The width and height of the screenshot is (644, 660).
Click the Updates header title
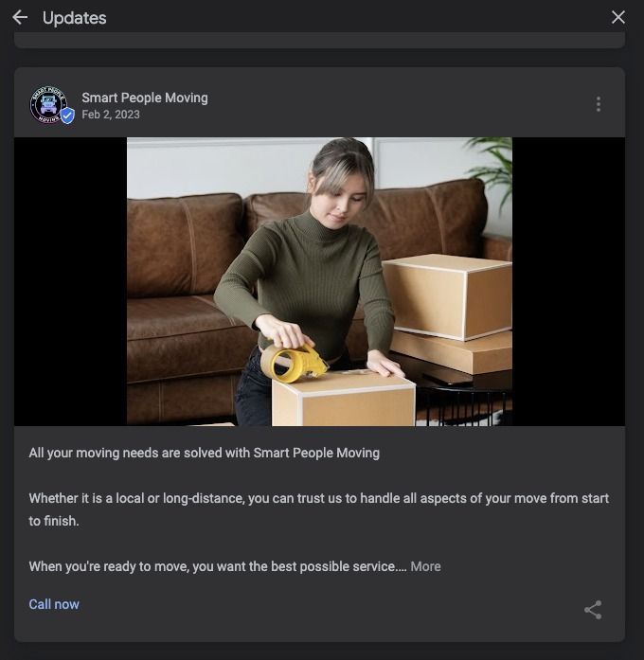tap(75, 18)
